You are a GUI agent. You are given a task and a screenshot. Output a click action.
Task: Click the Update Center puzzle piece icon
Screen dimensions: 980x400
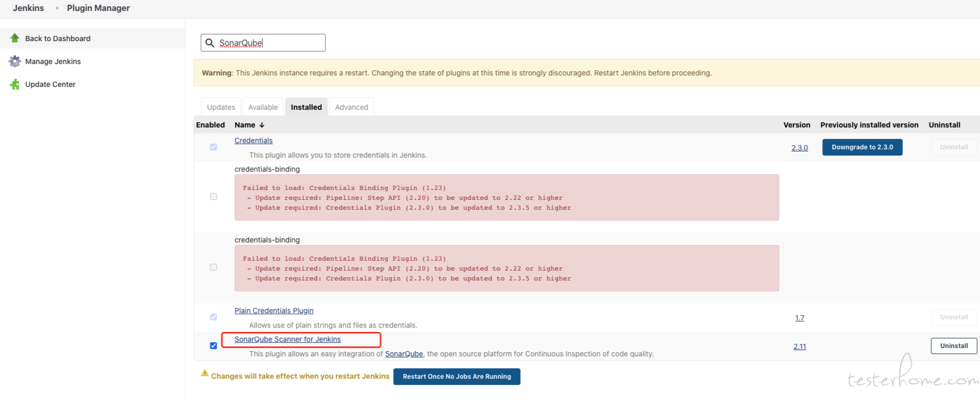click(x=15, y=84)
